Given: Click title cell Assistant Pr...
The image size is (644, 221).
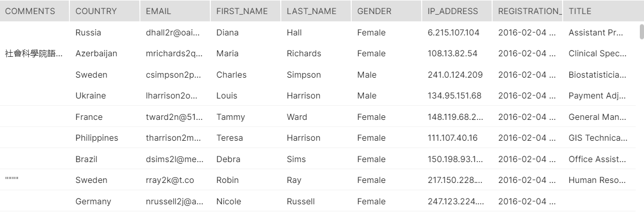Looking at the screenshot, I should pos(595,33).
